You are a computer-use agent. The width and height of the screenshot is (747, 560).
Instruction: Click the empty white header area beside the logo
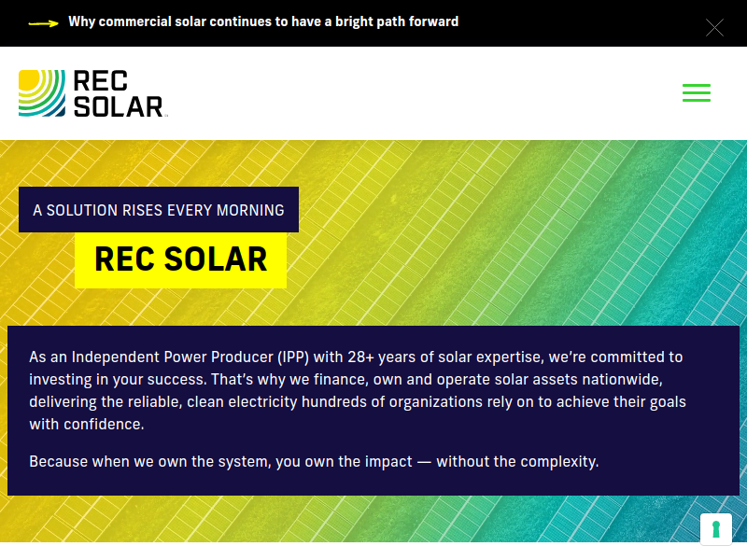420,93
